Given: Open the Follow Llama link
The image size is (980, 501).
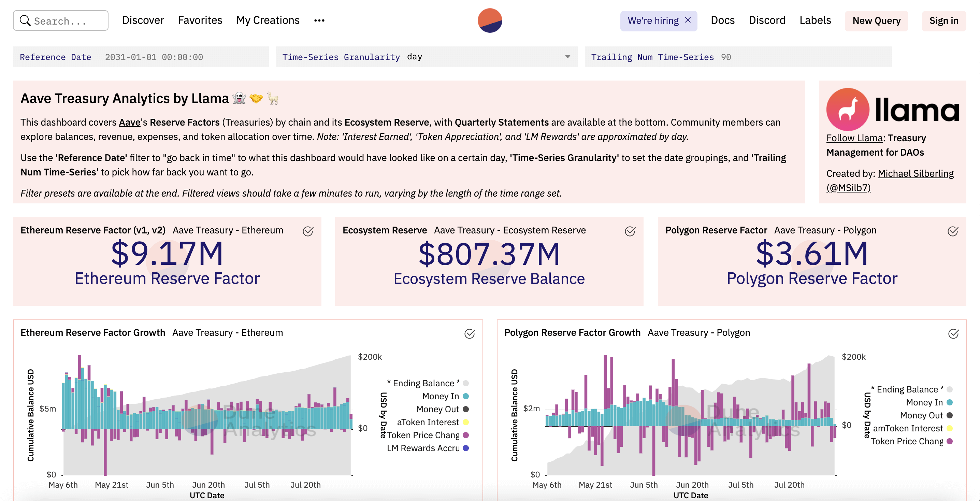Looking at the screenshot, I should click(854, 138).
